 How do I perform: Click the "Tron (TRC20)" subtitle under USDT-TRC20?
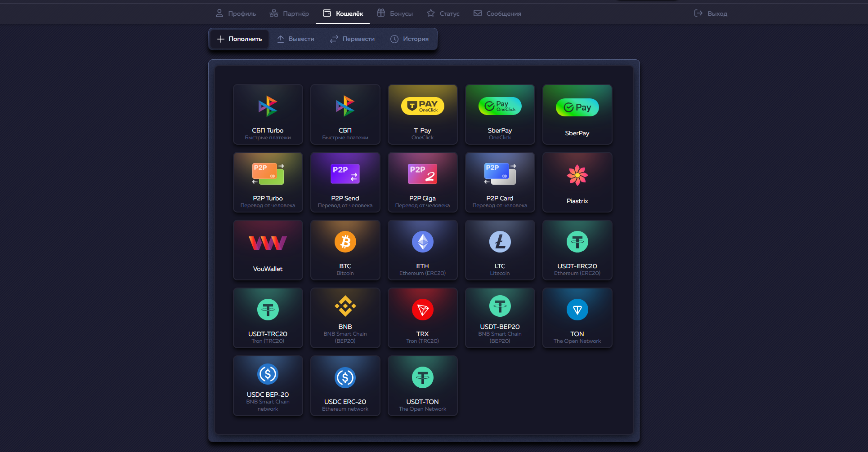coord(268,341)
